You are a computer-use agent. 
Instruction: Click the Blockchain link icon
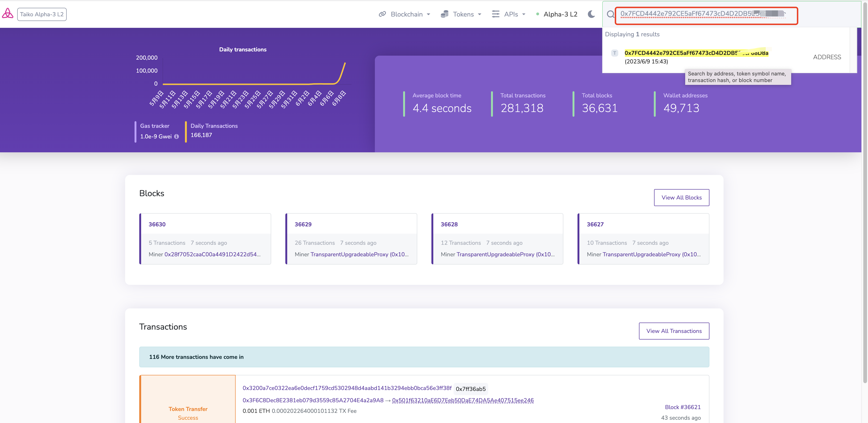click(382, 14)
